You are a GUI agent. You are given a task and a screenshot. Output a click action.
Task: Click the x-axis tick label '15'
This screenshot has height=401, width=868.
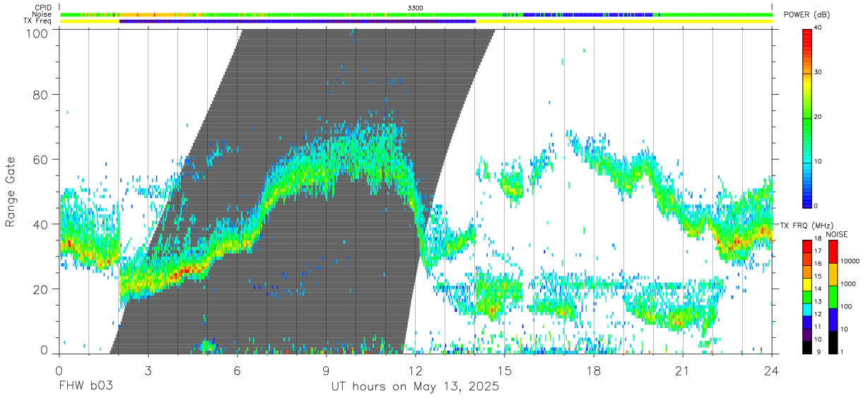505,369
